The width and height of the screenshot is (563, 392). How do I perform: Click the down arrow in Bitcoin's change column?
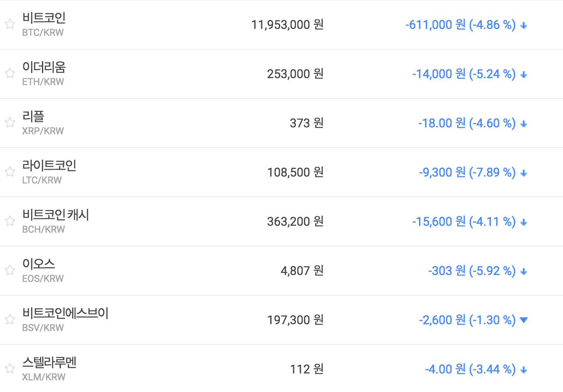(524, 25)
